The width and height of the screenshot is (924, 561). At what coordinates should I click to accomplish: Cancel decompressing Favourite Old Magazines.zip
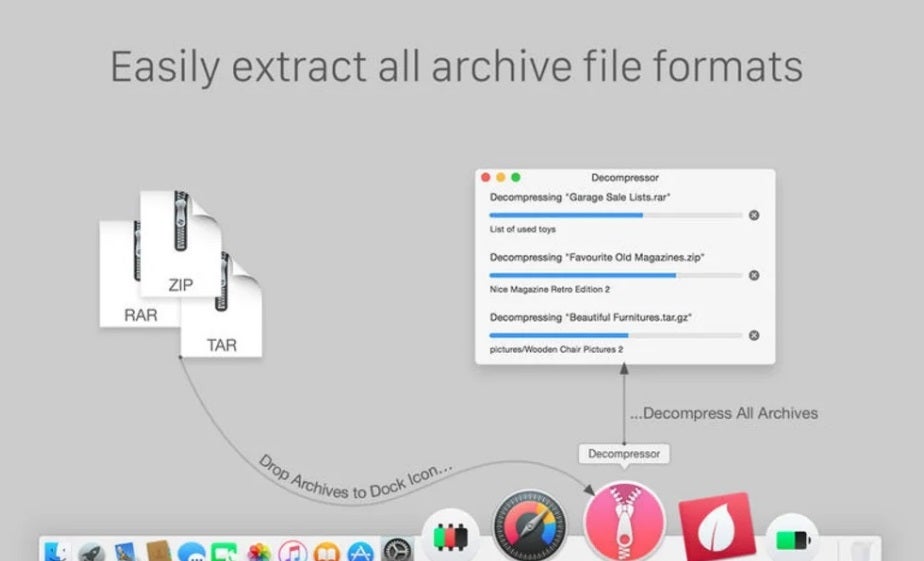coord(754,275)
